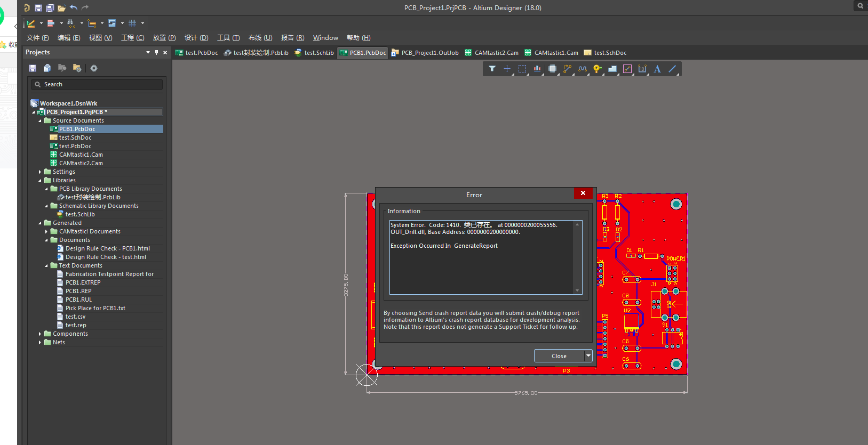Viewport: 868px width, 445px height.
Task: Open the 布线 (U) menu
Action: pyautogui.click(x=260, y=38)
